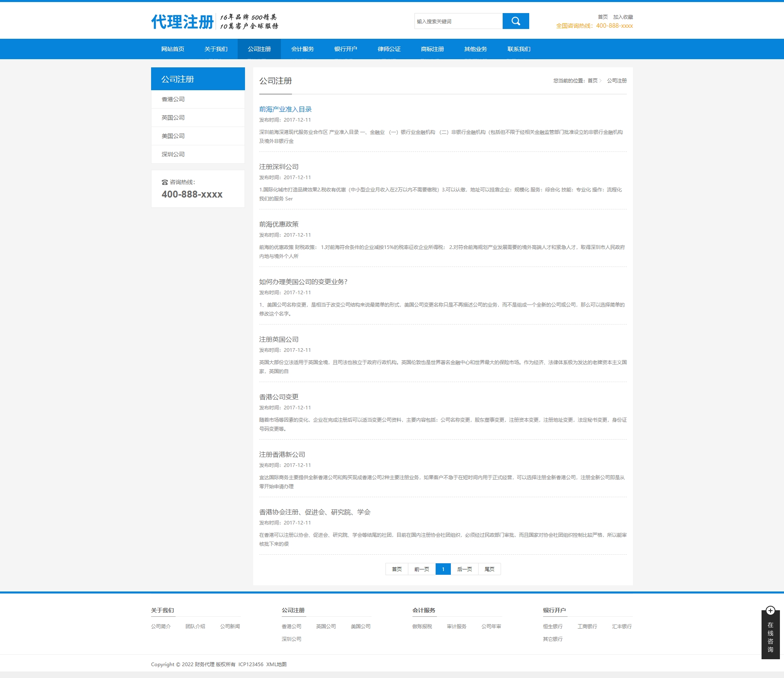The height and width of the screenshot is (678, 784).
Task: Open article 注册英国公司
Action: point(279,340)
